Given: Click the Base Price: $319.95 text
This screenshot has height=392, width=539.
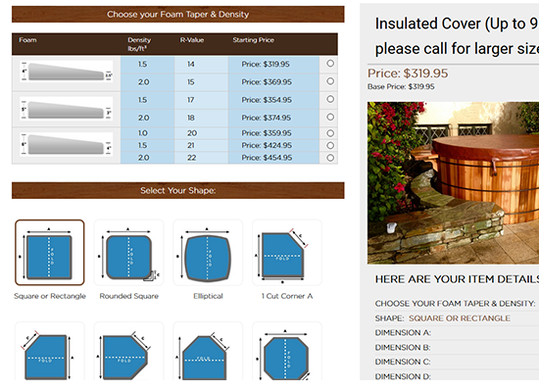Looking at the screenshot, I should point(401,86).
